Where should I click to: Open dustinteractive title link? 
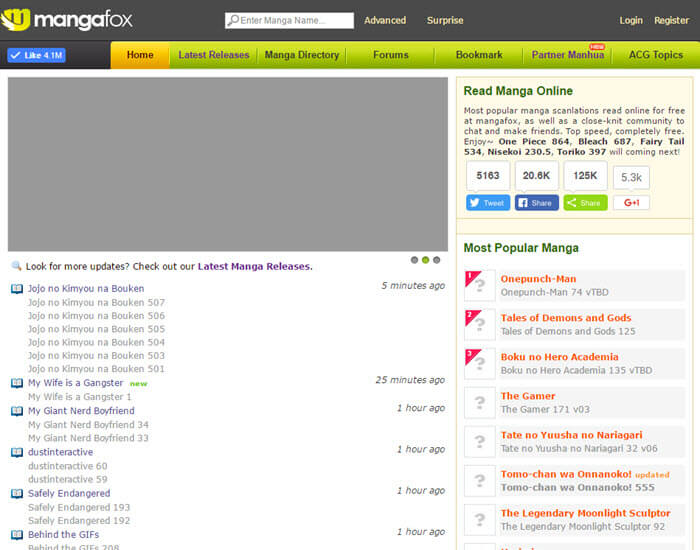point(61,452)
